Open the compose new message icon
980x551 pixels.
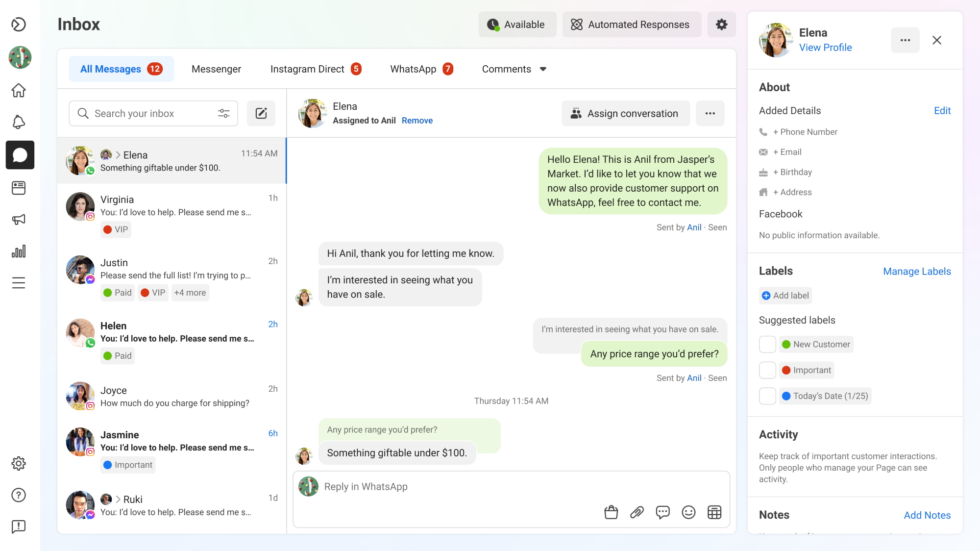[261, 113]
